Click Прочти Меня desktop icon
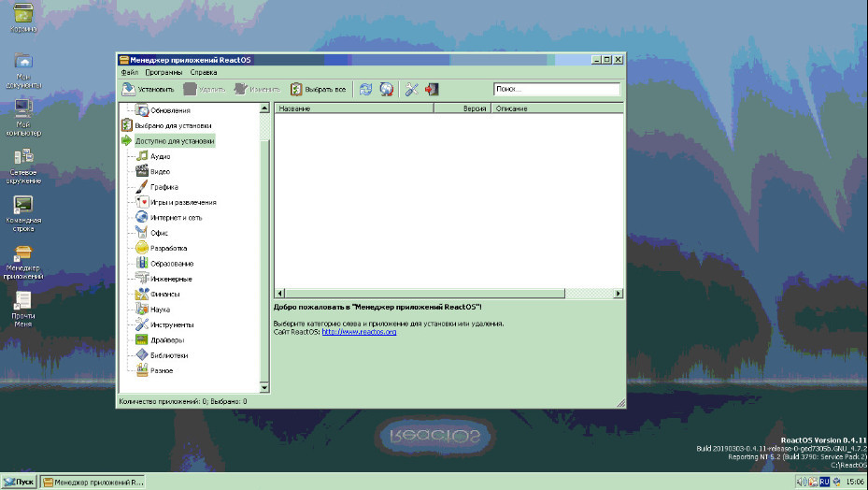The image size is (868, 490). coord(23,309)
